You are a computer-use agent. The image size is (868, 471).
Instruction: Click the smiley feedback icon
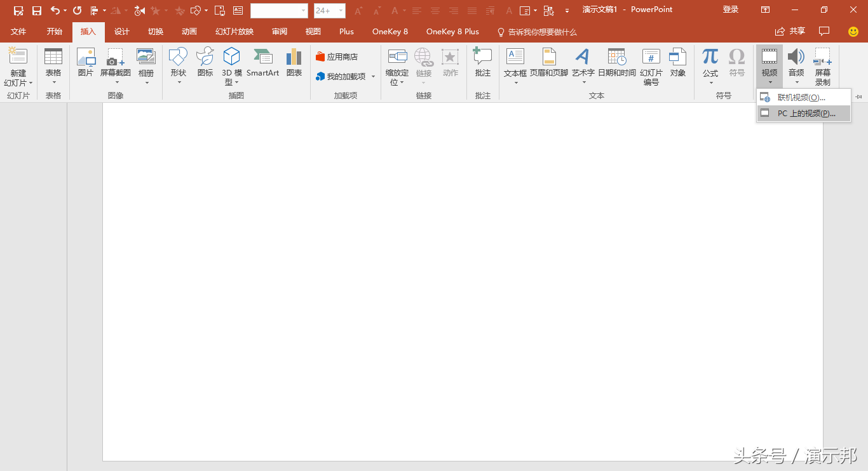853,31
